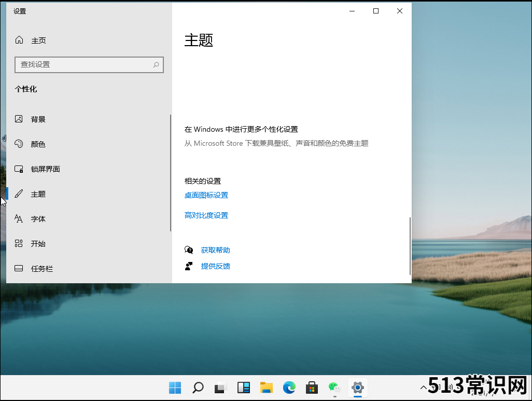Launch Microsoft Edge from the taskbar
532x401 pixels.
point(289,388)
